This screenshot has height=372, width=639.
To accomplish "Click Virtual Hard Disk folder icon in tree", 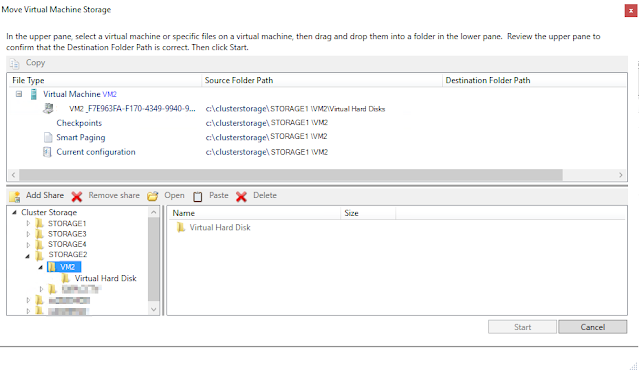I will (65, 278).
